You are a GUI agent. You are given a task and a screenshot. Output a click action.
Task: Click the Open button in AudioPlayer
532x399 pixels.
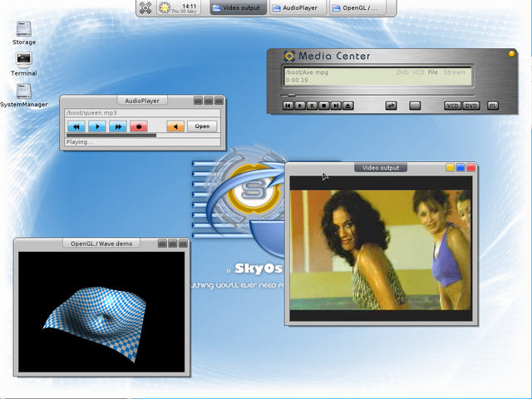point(202,126)
